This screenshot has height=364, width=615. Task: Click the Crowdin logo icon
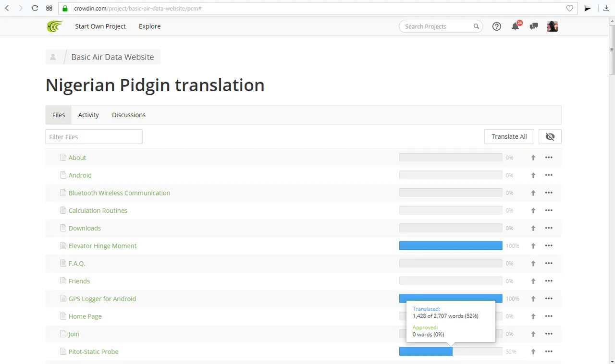click(54, 26)
